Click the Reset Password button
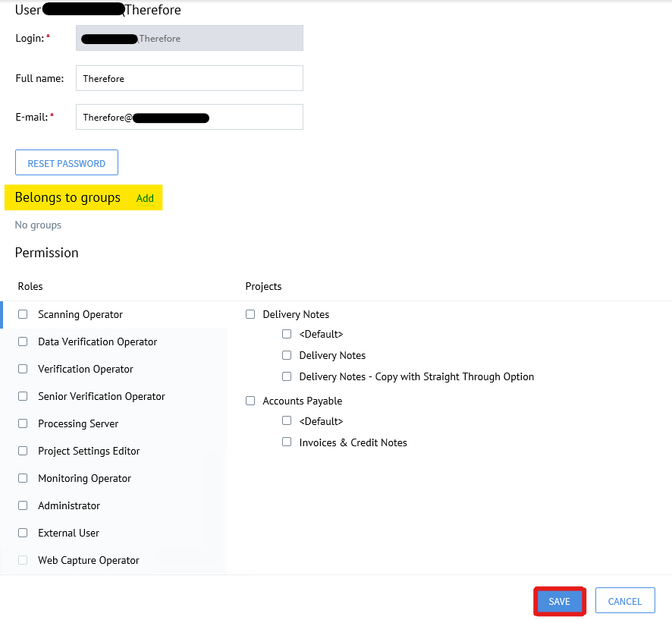This screenshot has width=672, height=620. (67, 162)
